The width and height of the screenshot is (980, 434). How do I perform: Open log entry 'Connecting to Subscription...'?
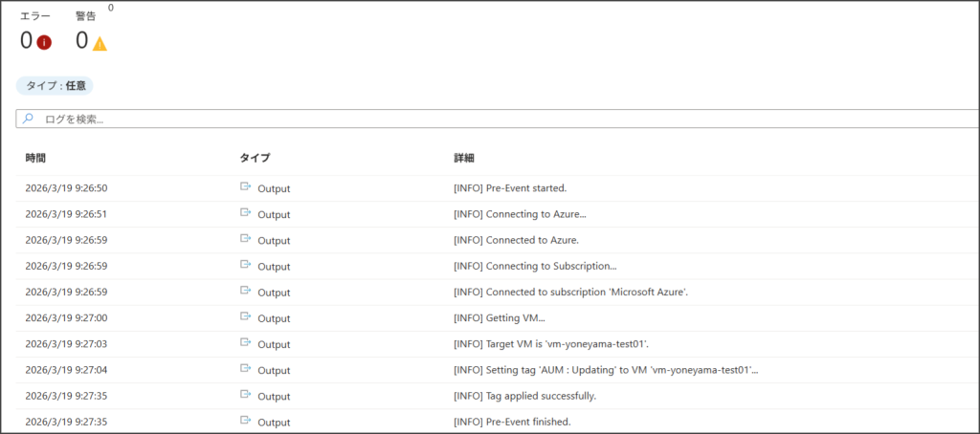coord(535,266)
